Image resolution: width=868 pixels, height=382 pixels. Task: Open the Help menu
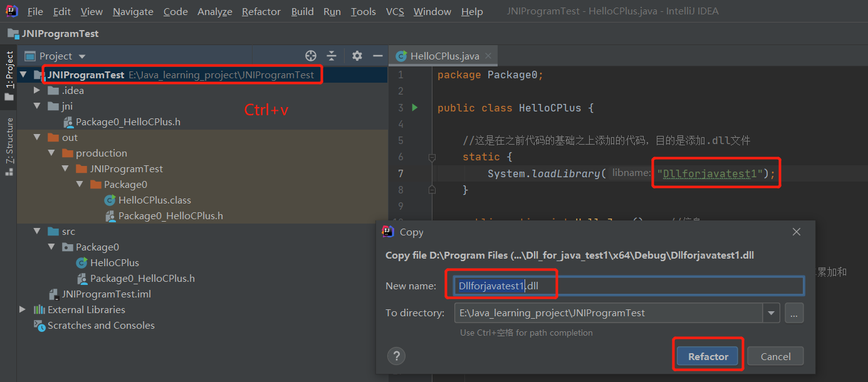(x=472, y=11)
